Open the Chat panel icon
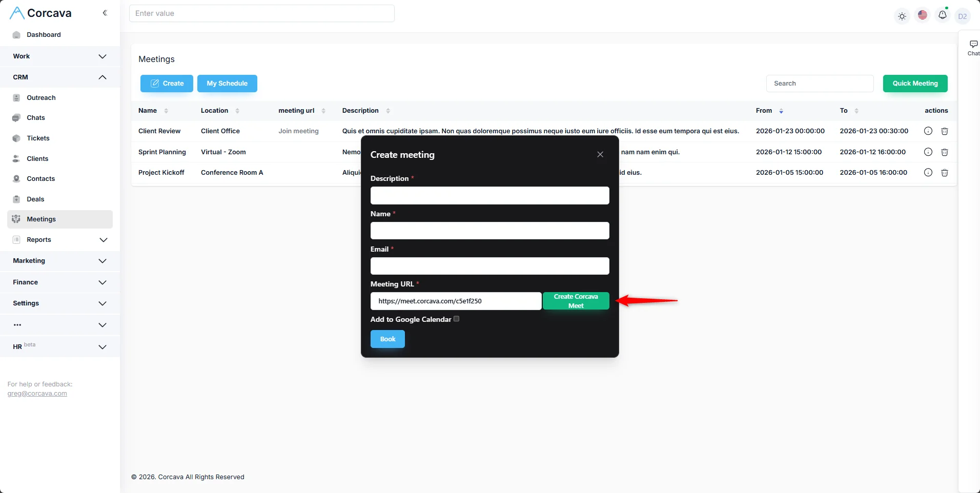This screenshot has height=493, width=980. (973, 47)
